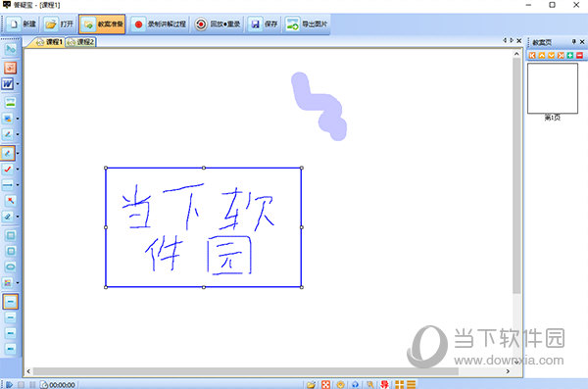Select the red checkmark tool
Viewport: 588px width, 389px height.
(8, 170)
